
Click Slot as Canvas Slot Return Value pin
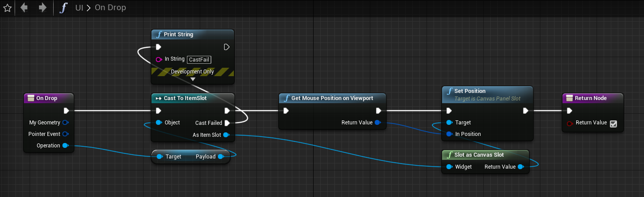click(x=520, y=167)
